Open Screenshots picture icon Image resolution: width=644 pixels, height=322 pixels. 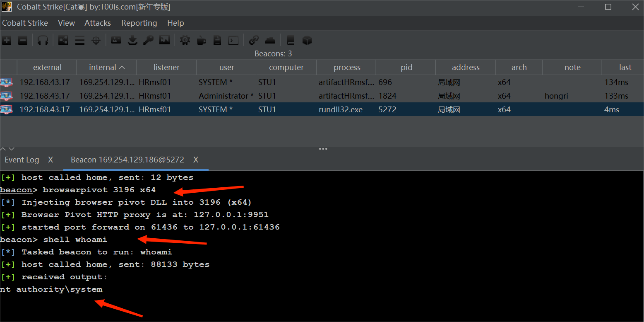point(165,40)
